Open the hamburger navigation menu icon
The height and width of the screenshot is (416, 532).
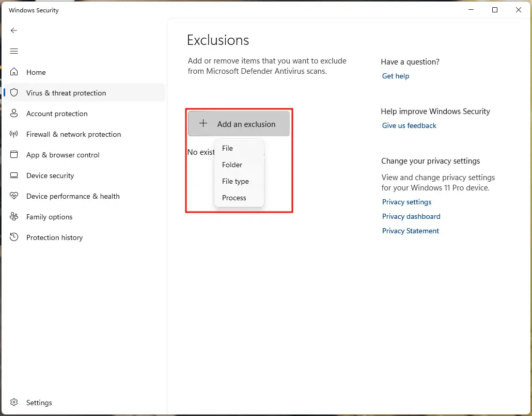pyautogui.click(x=14, y=51)
